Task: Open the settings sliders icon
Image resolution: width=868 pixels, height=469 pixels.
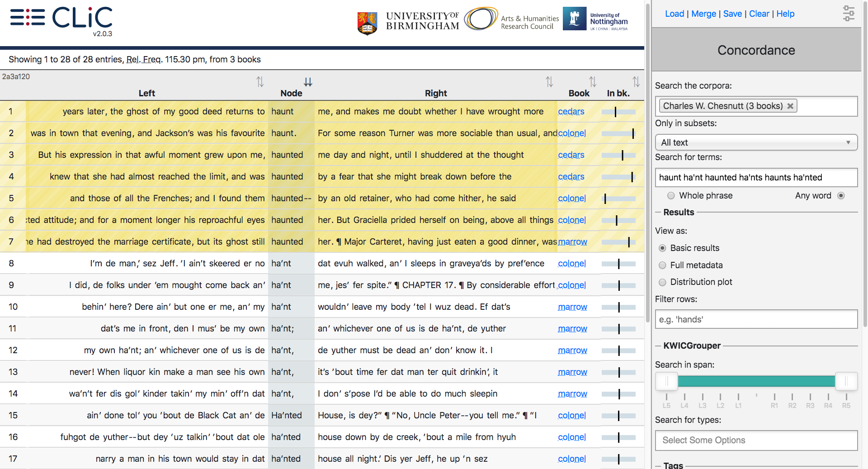Action: 849,14
